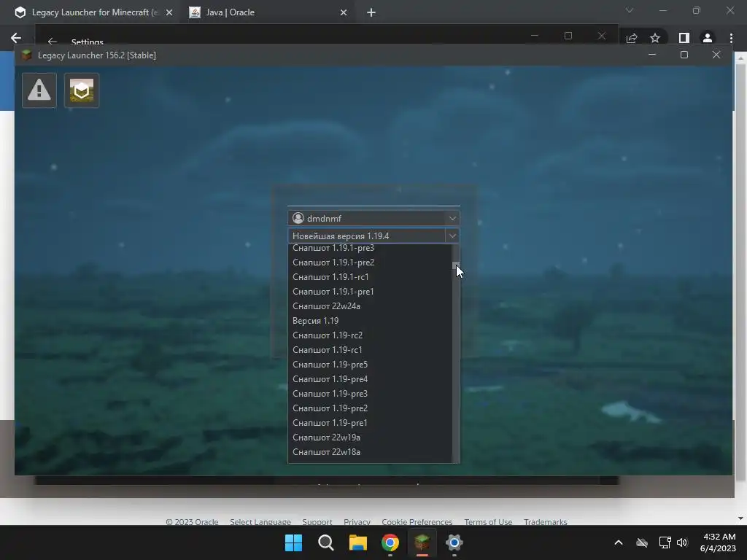
Task: Select Версия 1.19 from list
Action: pos(370,321)
